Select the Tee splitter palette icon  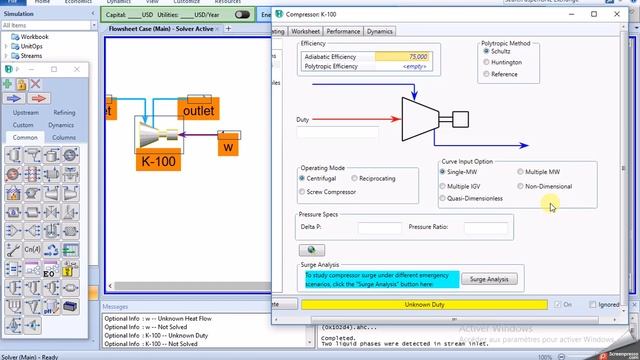[32, 231]
